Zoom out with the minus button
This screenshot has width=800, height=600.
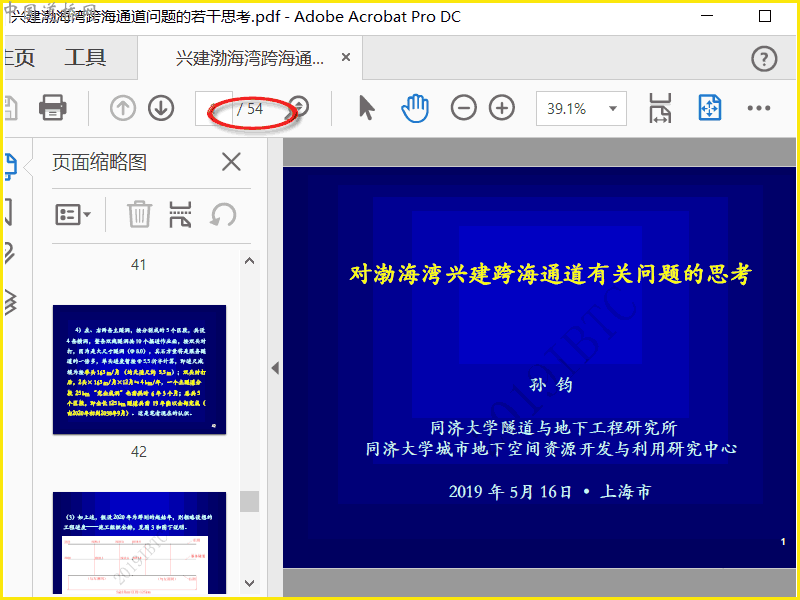pos(463,108)
